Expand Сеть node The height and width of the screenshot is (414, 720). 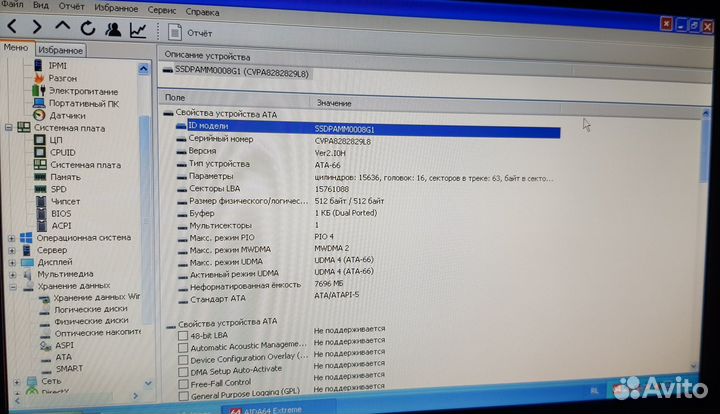[x=17, y=382]
